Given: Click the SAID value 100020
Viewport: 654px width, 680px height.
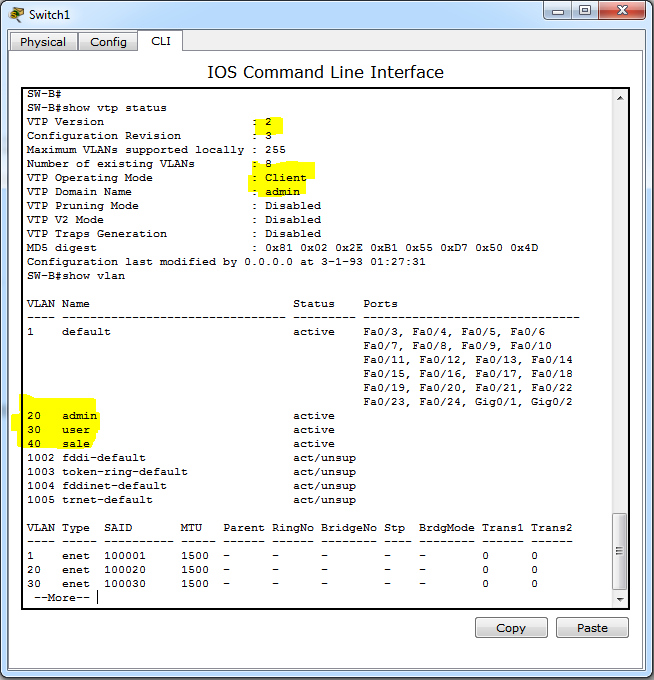Looking at the screenshot, I should 125,569.
